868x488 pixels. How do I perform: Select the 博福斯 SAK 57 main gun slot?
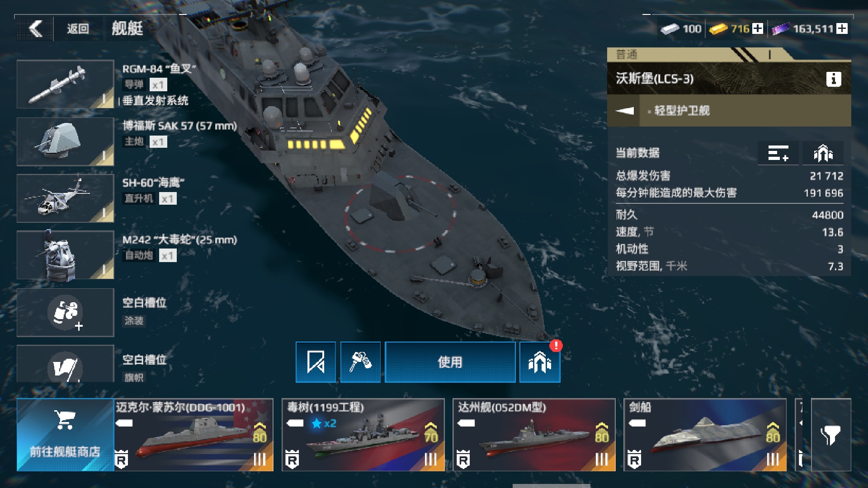65,141
